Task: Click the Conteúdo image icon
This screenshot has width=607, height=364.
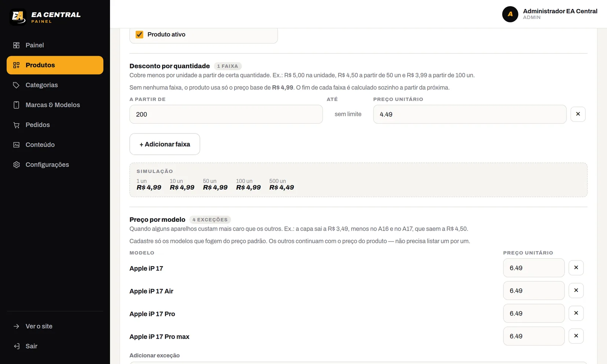Action: (x=16, y=145)
